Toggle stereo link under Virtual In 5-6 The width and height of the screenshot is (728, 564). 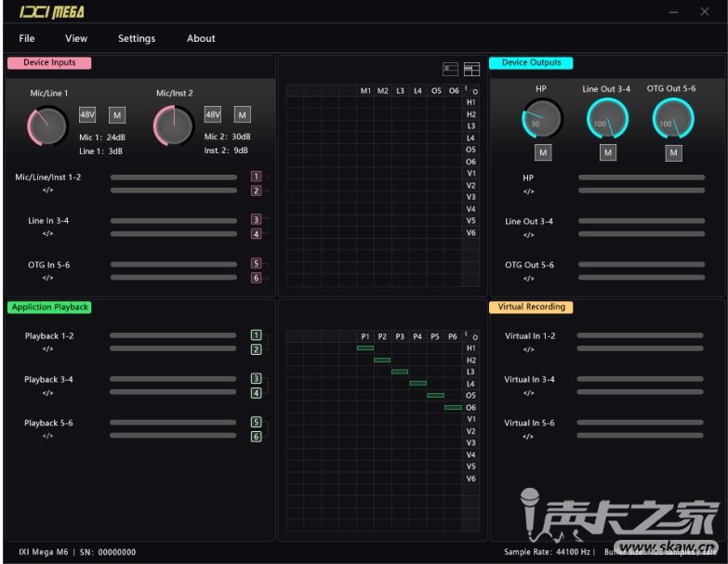point(528,437)
